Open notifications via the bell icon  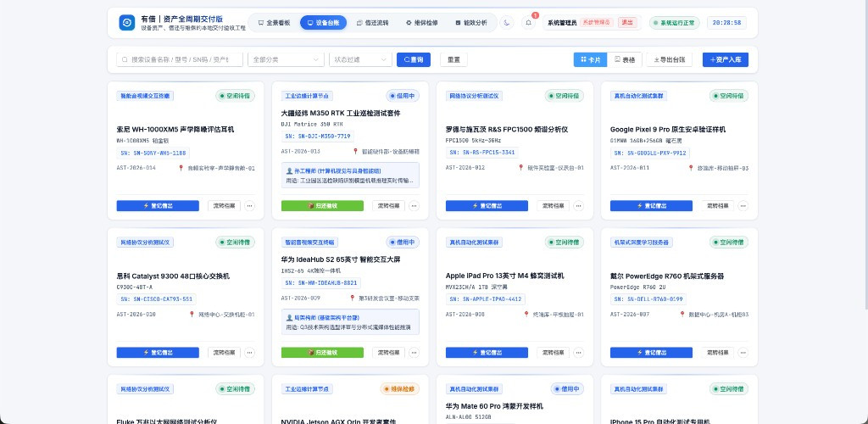coord(529,23)
